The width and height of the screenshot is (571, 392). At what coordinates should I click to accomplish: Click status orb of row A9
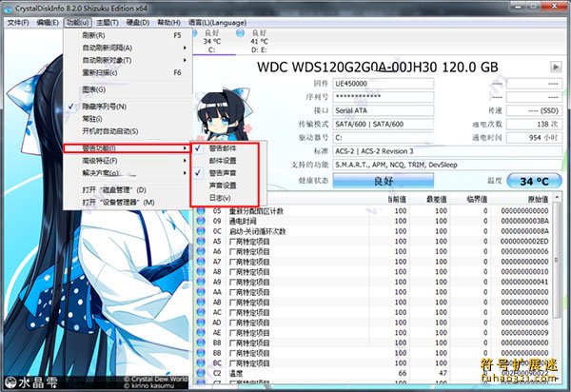pos(201,282)
